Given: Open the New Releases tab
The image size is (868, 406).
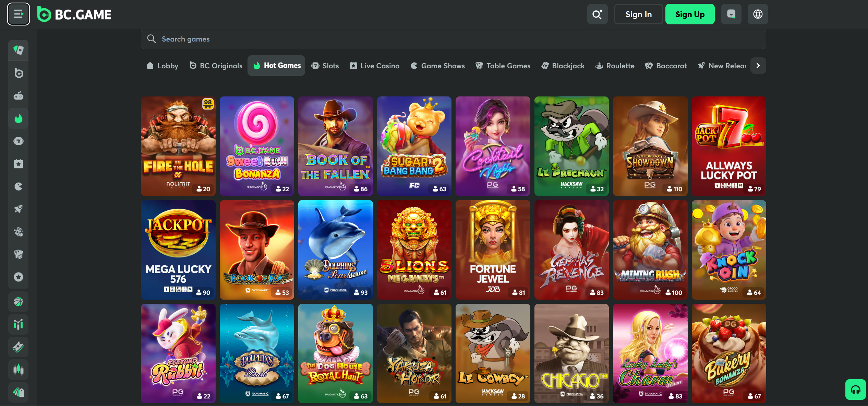Looking at the screenshot, I should pos(722,66).
